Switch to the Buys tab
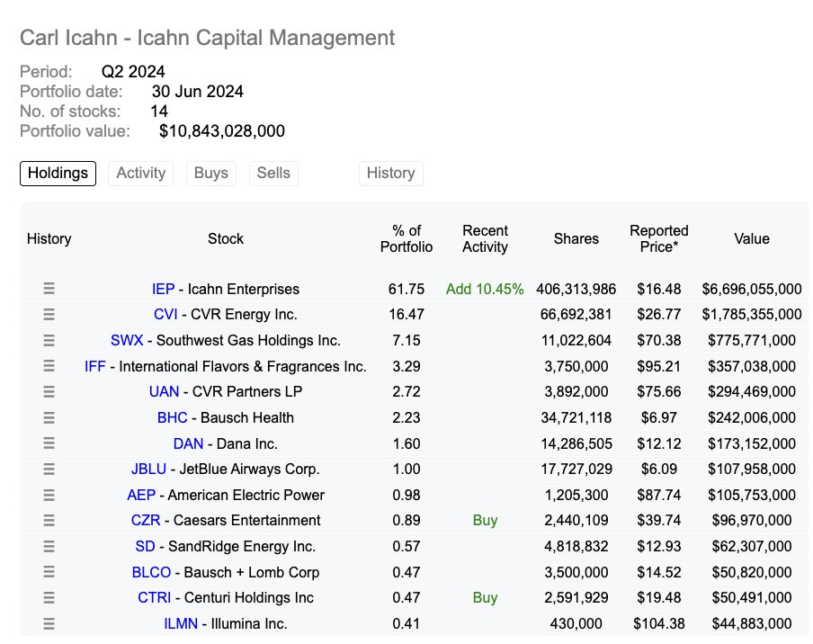Viewport: 813px width, 644px height. (x=211, y=174)
